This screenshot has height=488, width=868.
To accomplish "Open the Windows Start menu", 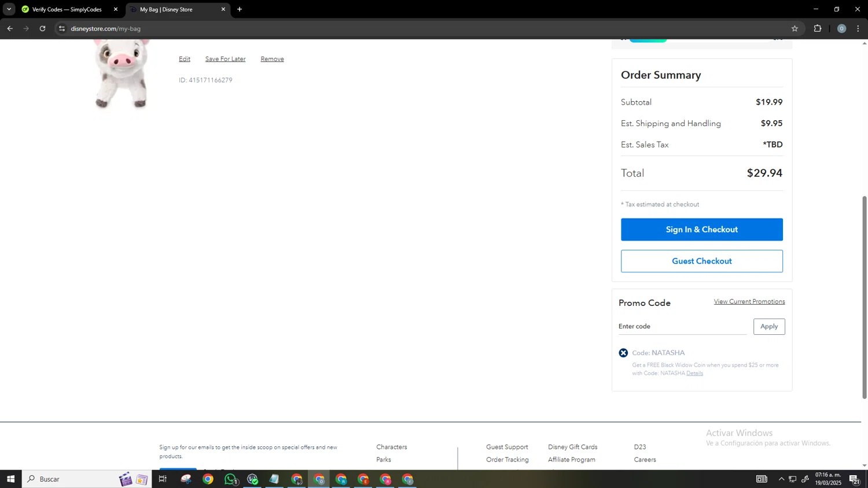I will [x=10, y=479].
